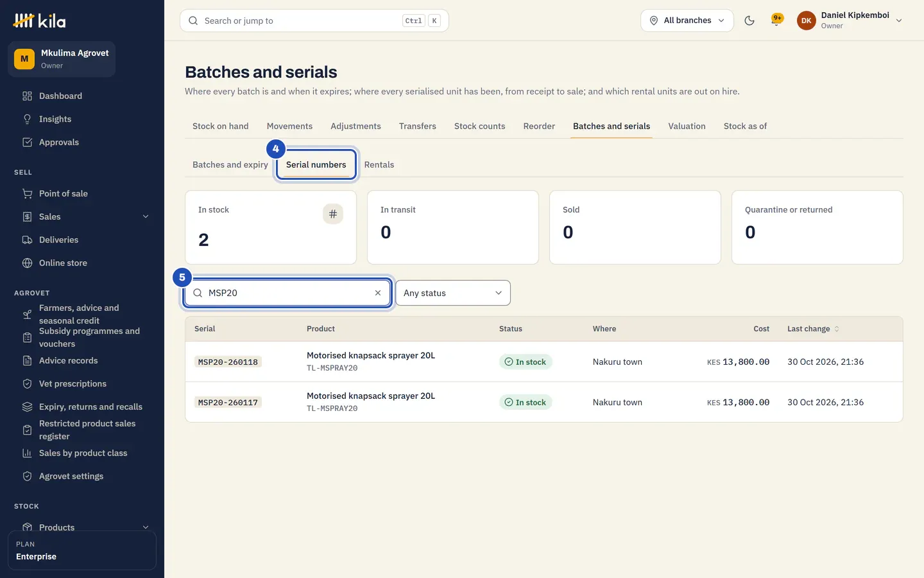The height and width of the screenshot is (578, 924).
Task: Open Farmers, advice and seasonal credit
Action: (x=82, y=314)
